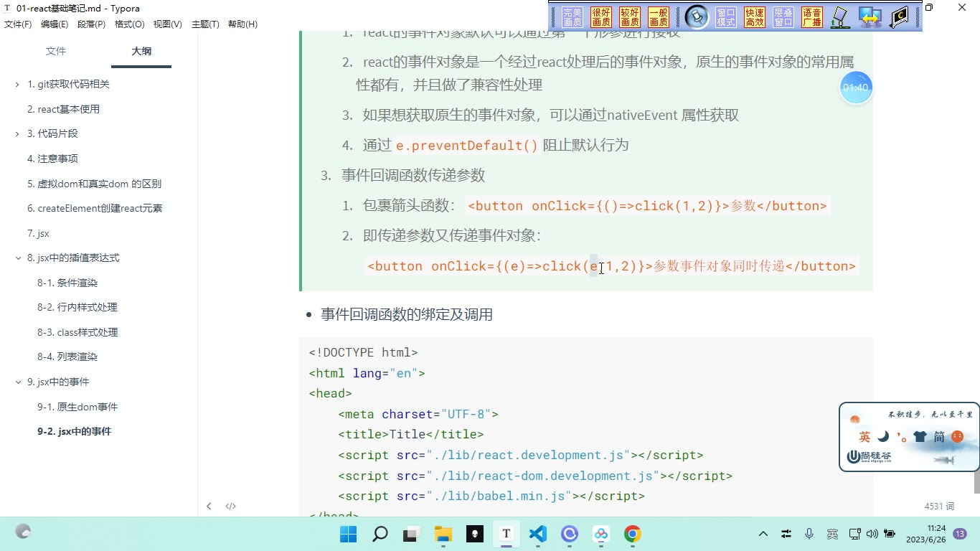Open Windows Search from the taskbar

380,534
